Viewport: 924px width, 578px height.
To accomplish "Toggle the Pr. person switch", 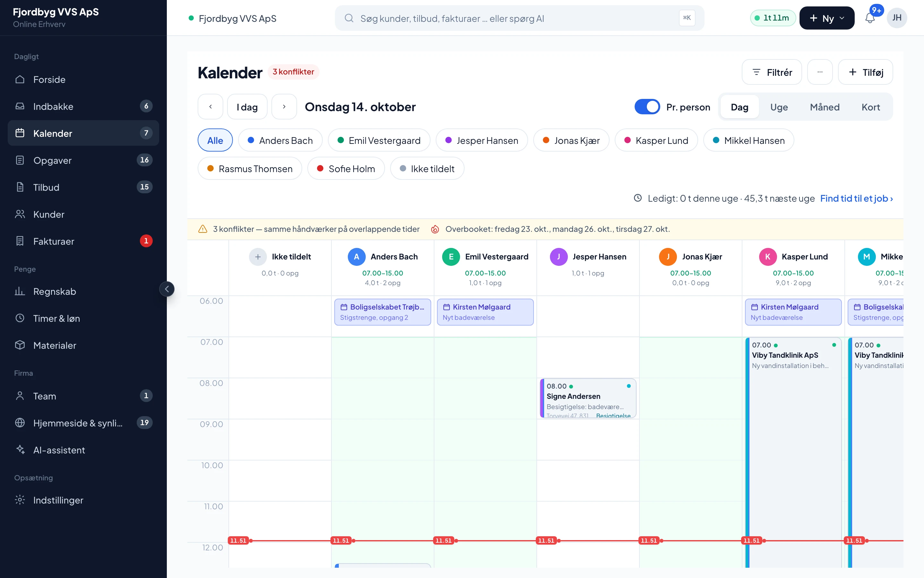I will tap(647, 107).
